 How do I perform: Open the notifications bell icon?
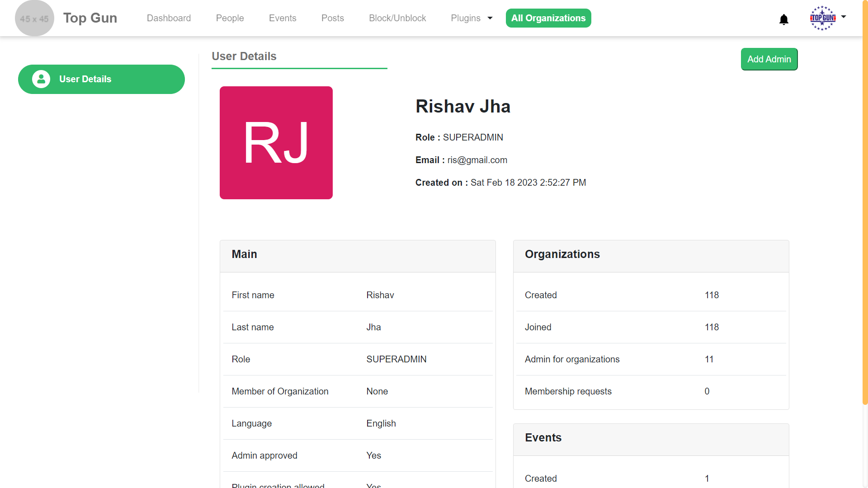point(784,19)
